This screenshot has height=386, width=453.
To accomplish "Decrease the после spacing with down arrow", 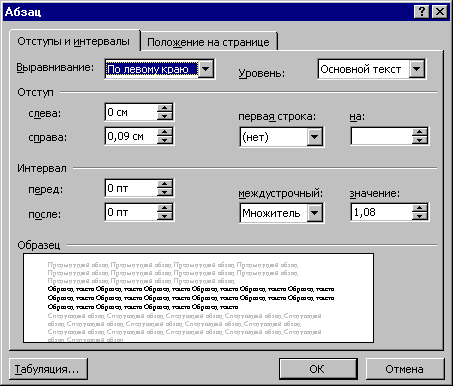I will click(165, 216).
